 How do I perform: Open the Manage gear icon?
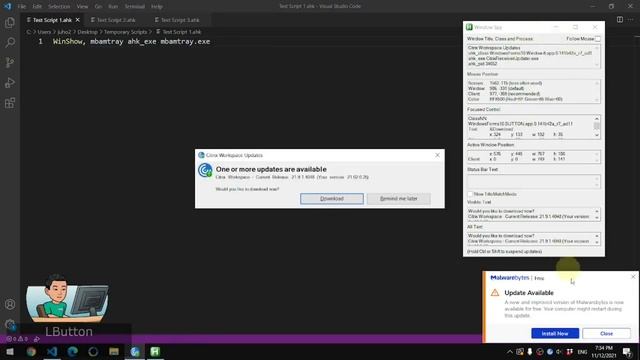[x=10, y=324]
